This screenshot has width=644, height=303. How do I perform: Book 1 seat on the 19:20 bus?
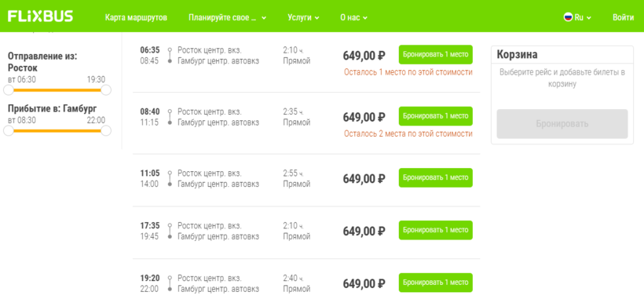(x=435, y=283)
